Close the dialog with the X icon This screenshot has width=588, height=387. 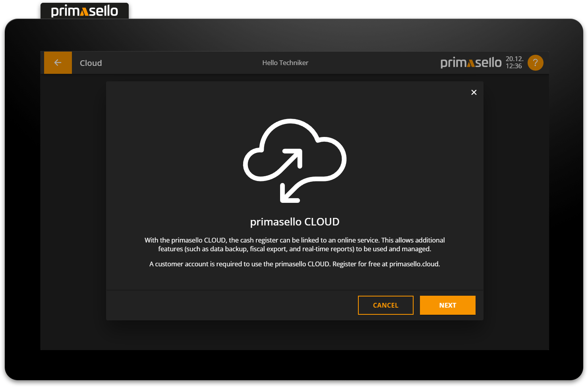click(474, 92)
